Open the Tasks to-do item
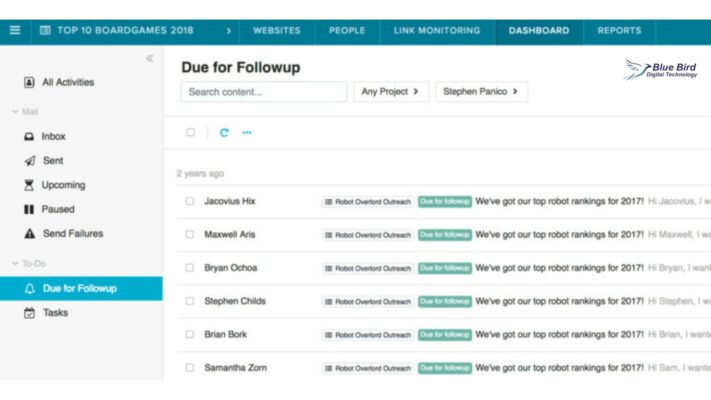 [55, 313]
